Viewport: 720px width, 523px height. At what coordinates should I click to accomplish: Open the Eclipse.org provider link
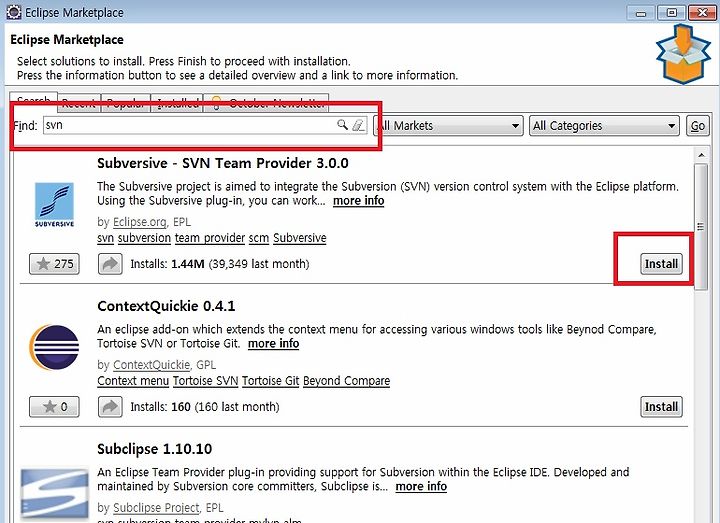pos(140,222)
